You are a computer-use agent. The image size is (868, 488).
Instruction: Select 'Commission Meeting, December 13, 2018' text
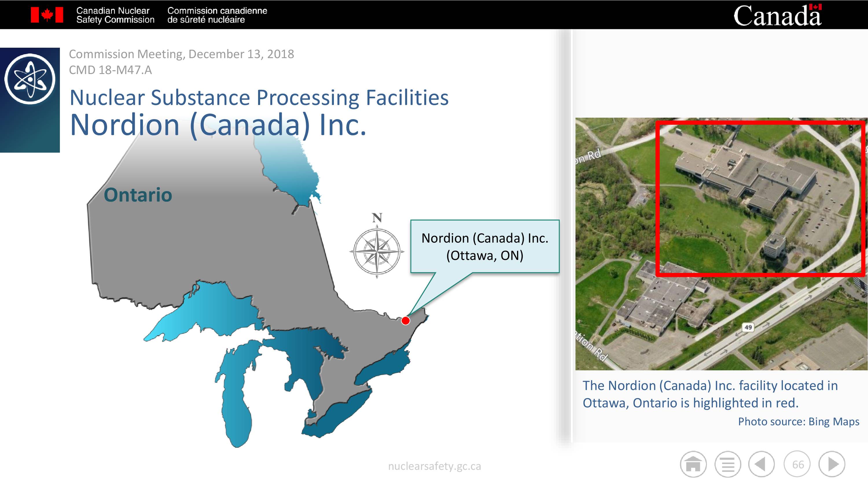181,54
